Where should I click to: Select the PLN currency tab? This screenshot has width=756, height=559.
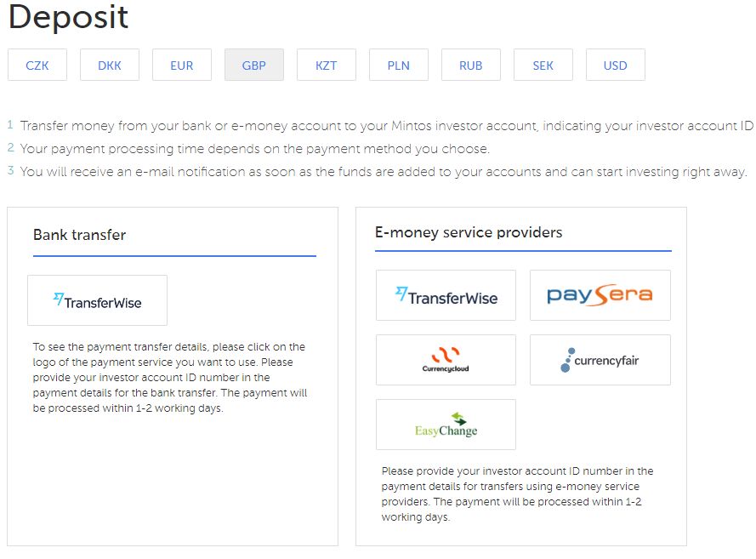tap(399, 65)
